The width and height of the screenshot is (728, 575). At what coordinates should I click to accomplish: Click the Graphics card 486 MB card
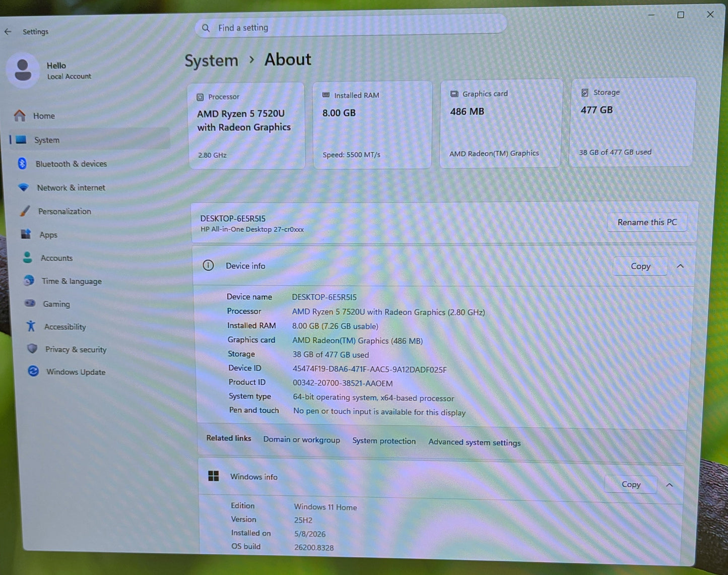[x=501, y=124]
